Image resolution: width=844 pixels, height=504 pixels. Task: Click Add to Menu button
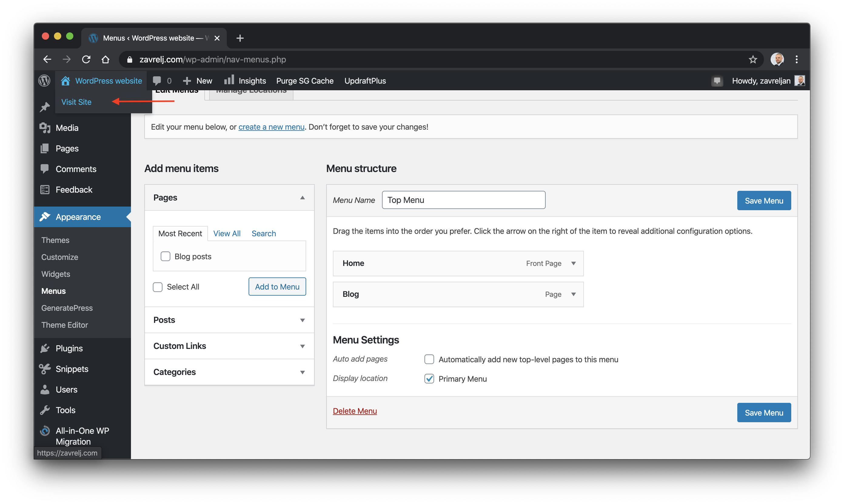pos(277,286)
